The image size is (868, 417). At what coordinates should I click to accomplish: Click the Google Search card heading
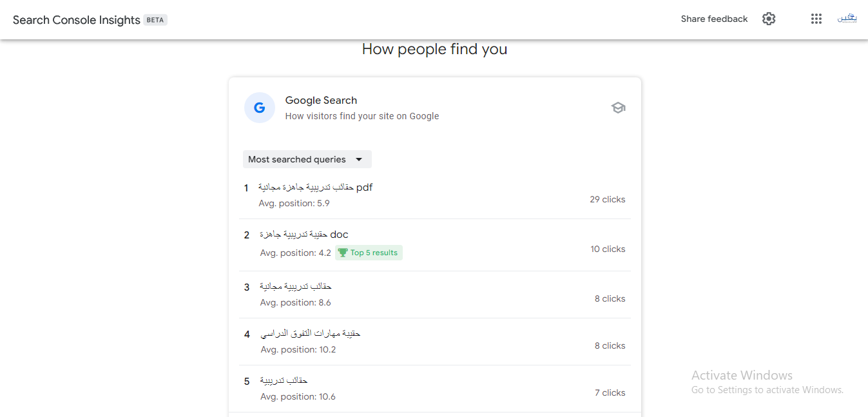click(x=321, y=101)
